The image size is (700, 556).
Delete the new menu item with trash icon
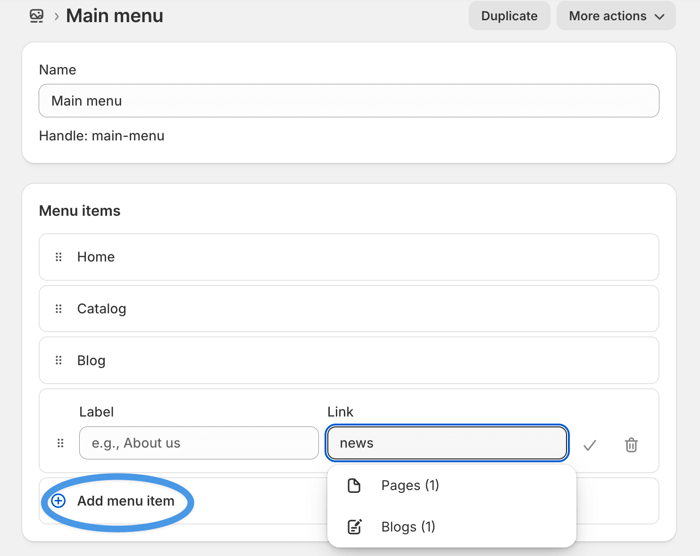pyautogui.click(x=631, y=445)
